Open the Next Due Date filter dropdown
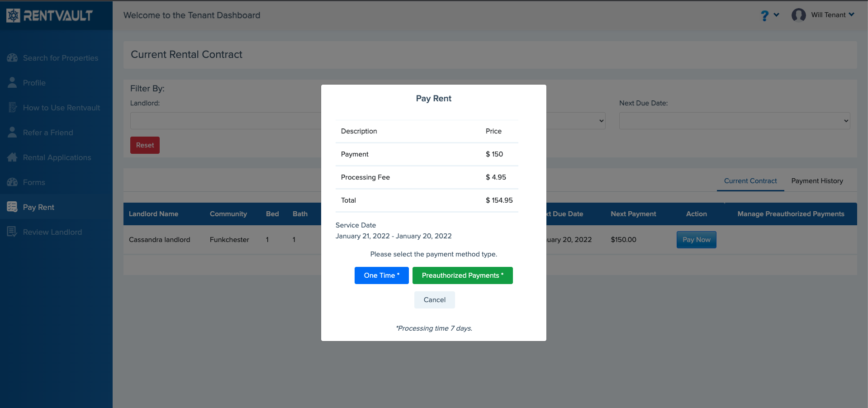The image size is (868, 408). coord(734,121)
